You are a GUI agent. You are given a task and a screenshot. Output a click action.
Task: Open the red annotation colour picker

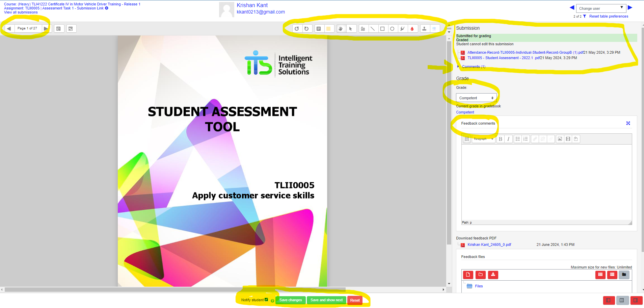(x=412, y=29)
